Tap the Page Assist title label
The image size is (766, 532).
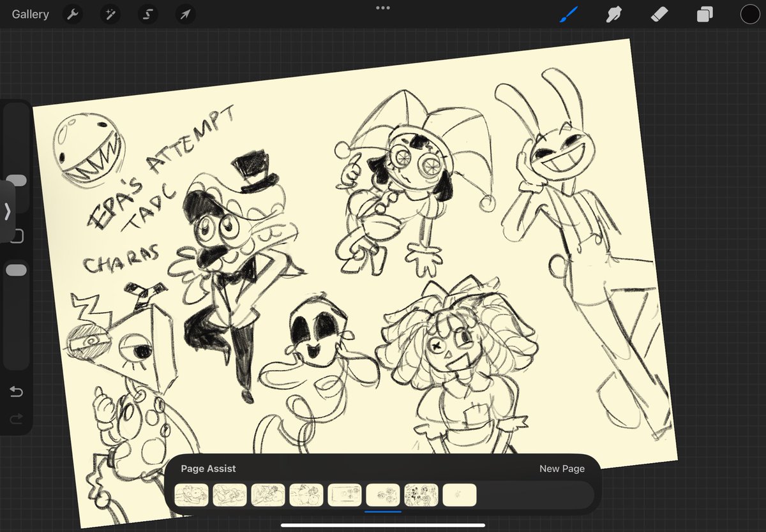click(208, 468)
